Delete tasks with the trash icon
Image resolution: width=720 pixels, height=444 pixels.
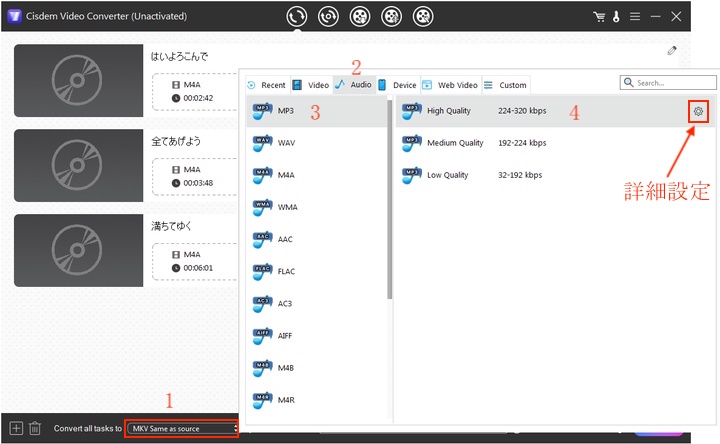coord(35,428)
